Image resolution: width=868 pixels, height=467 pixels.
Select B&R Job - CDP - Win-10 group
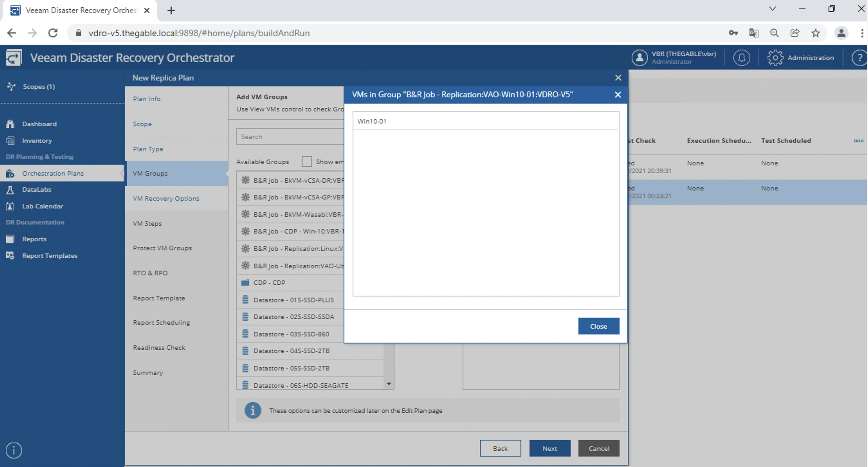tap(291, 232)
